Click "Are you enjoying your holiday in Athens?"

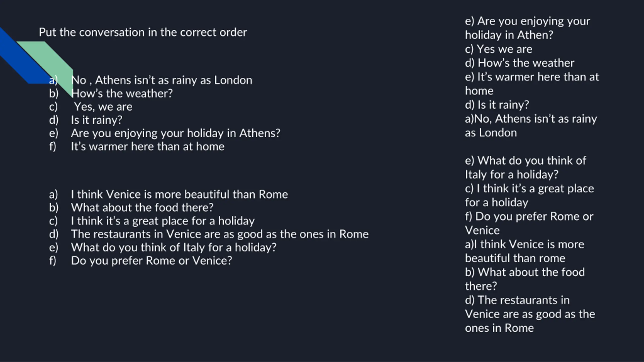tap(175, 133)
